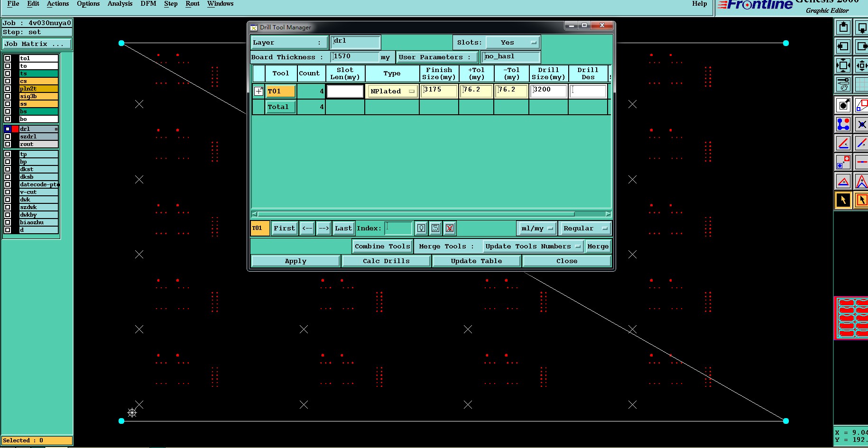Screen dimensions: 868x448
Task: Expand the T01 row plus icon
Action: click(259, 91)
